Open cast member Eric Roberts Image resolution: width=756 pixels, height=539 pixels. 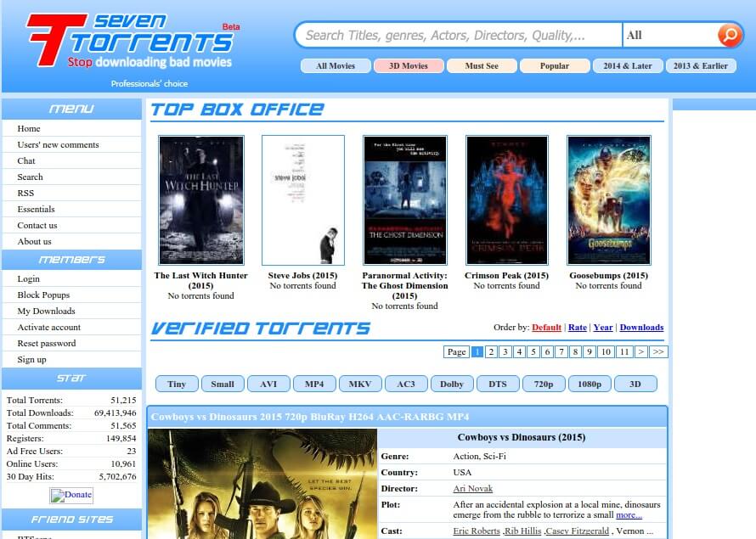point(477,531)
